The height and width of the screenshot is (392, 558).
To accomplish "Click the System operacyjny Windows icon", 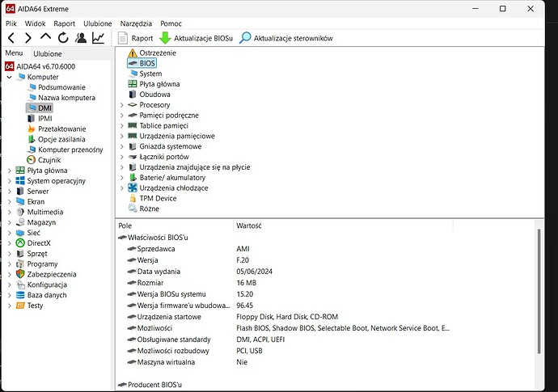I will click(x=20, y=181).
